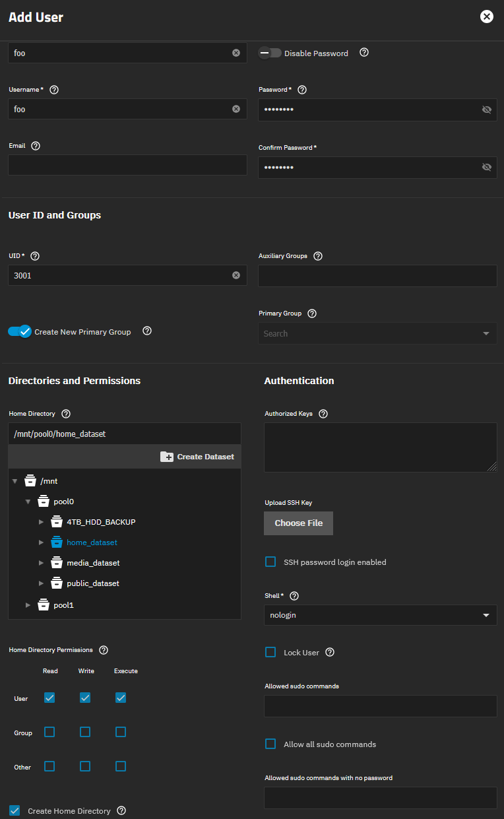Reveal the Password field contents
The image size is (504, 819).
pos(487,110)
